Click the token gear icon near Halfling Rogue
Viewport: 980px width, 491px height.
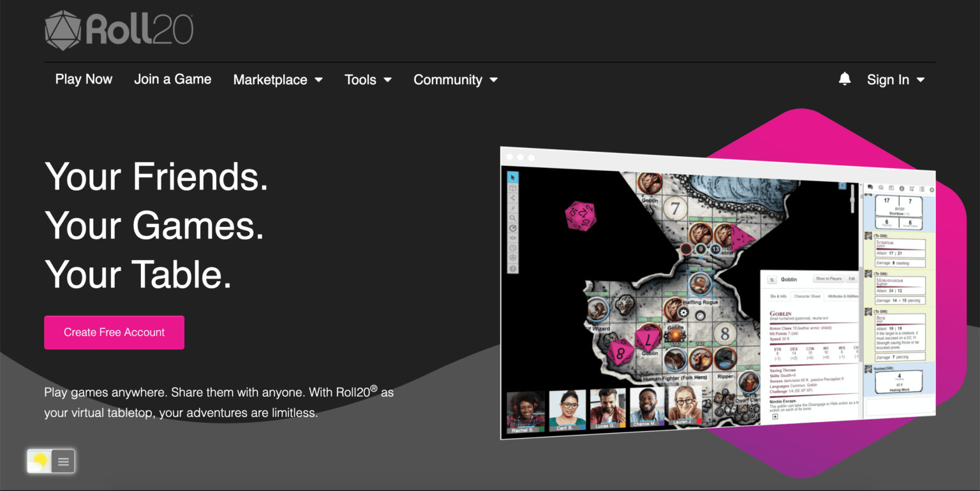click(683, 312)
